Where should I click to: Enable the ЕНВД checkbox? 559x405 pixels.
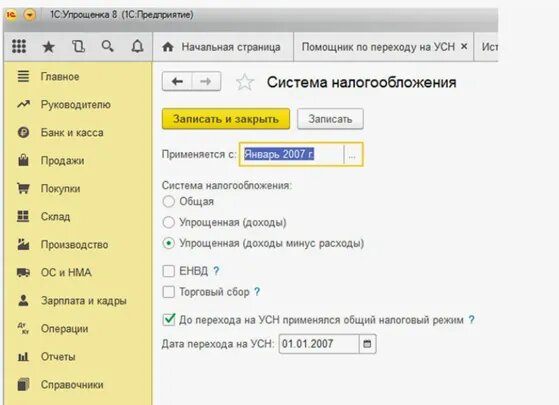pos(168,271)
